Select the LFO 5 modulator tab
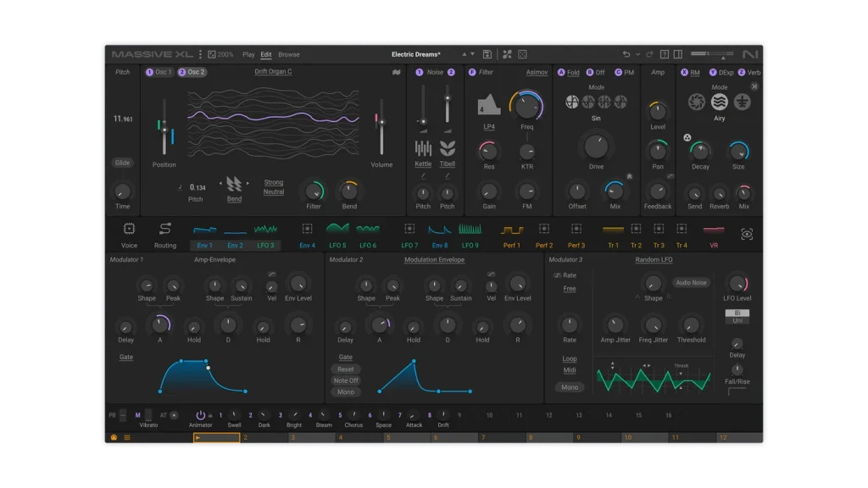868x488 pixels. click(x=337, y=245)
